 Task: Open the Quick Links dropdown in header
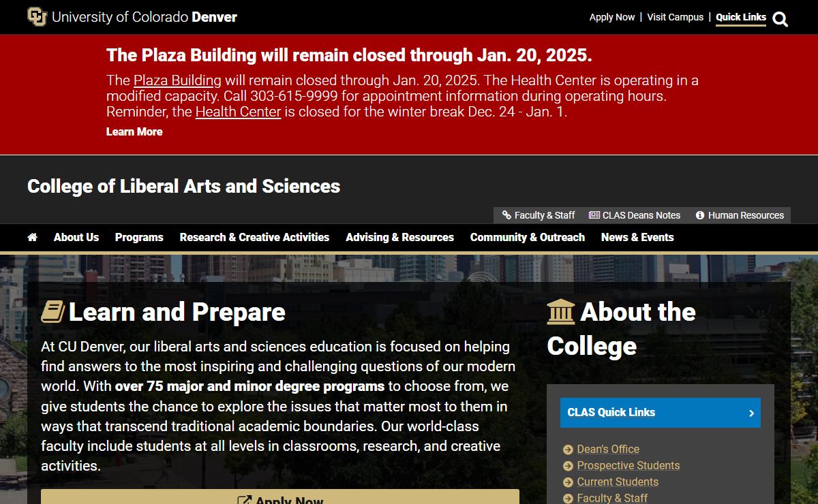(741, 18)
